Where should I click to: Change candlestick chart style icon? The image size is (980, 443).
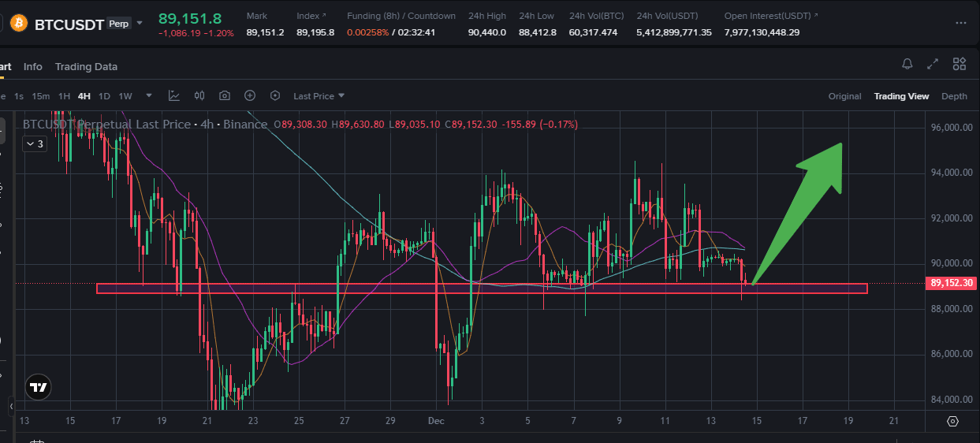tap(199, 95)
